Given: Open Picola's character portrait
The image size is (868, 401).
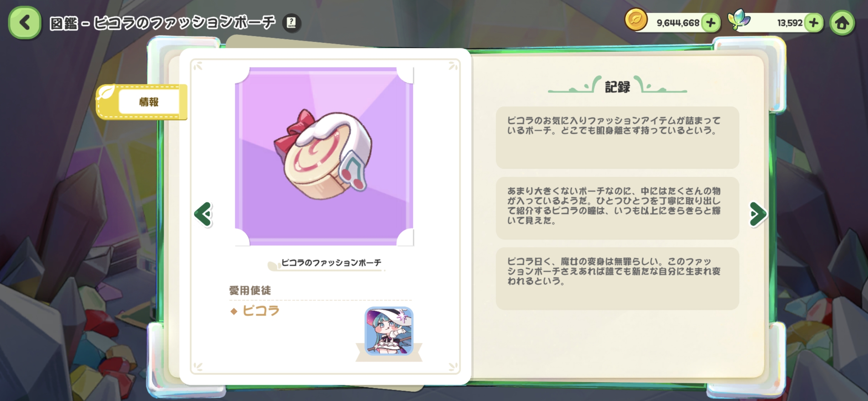Looking at the screenshot, I should point(389,331).
